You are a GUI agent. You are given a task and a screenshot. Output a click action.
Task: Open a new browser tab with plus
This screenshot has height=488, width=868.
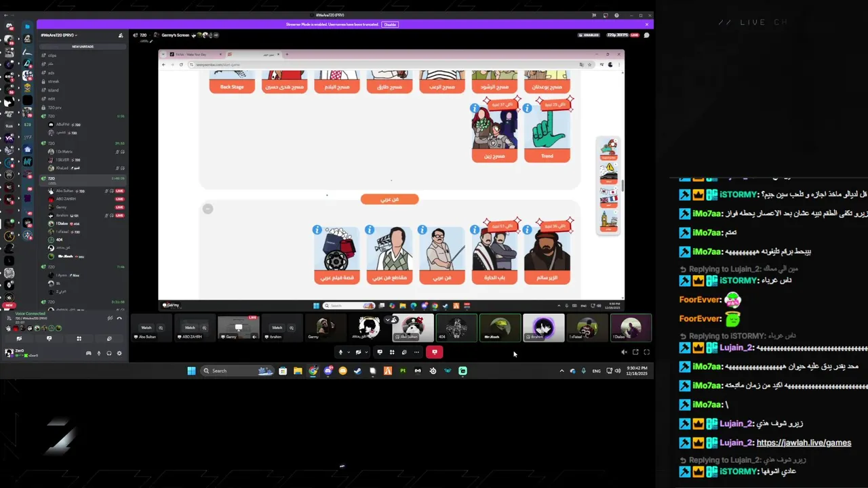[287, 54]
